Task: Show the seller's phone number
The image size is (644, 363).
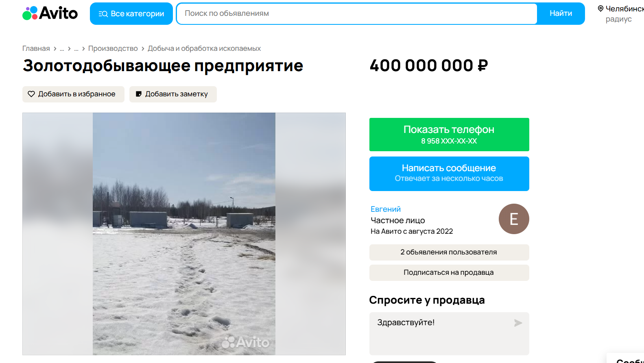Action: 449,135
